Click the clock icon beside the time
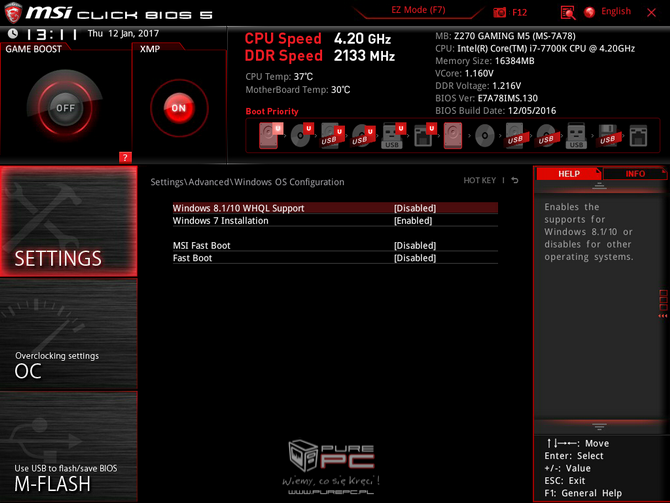Viewport: 670px width, 503px height. (x=13, y=33)
